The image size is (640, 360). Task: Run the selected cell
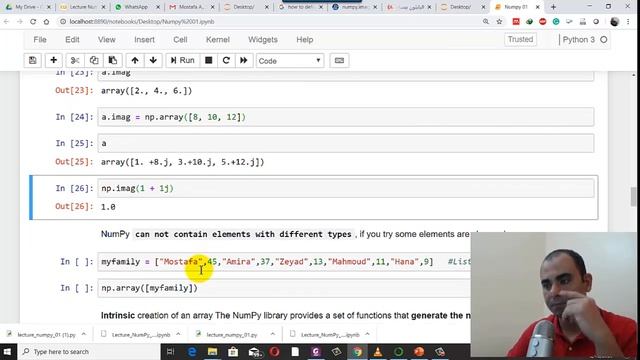[182, 60]
